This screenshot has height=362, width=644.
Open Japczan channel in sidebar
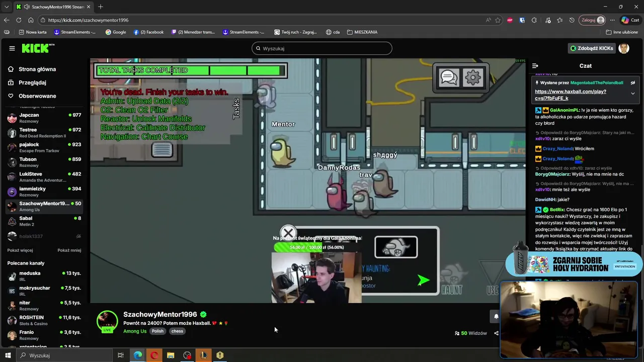coord(44,118)
